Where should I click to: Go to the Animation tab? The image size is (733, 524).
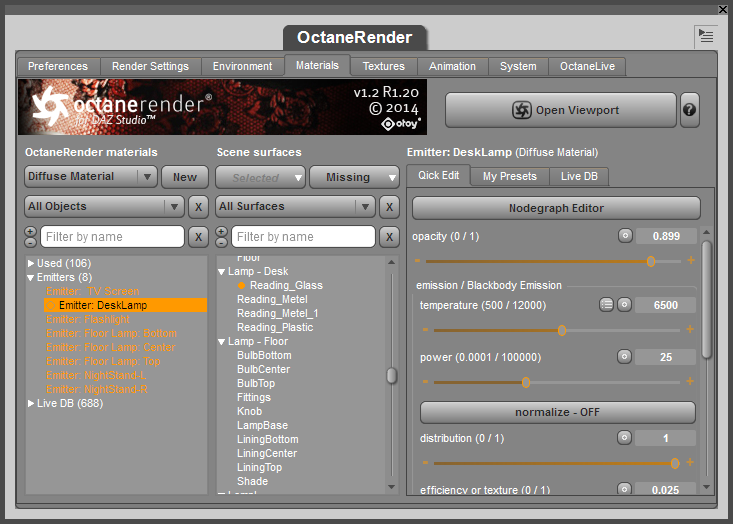453,66
